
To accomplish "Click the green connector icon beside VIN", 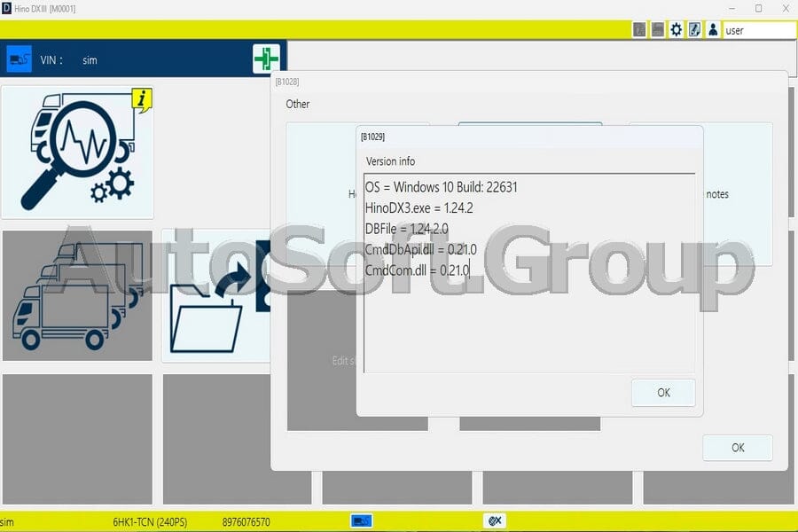I will pos(266,59).
